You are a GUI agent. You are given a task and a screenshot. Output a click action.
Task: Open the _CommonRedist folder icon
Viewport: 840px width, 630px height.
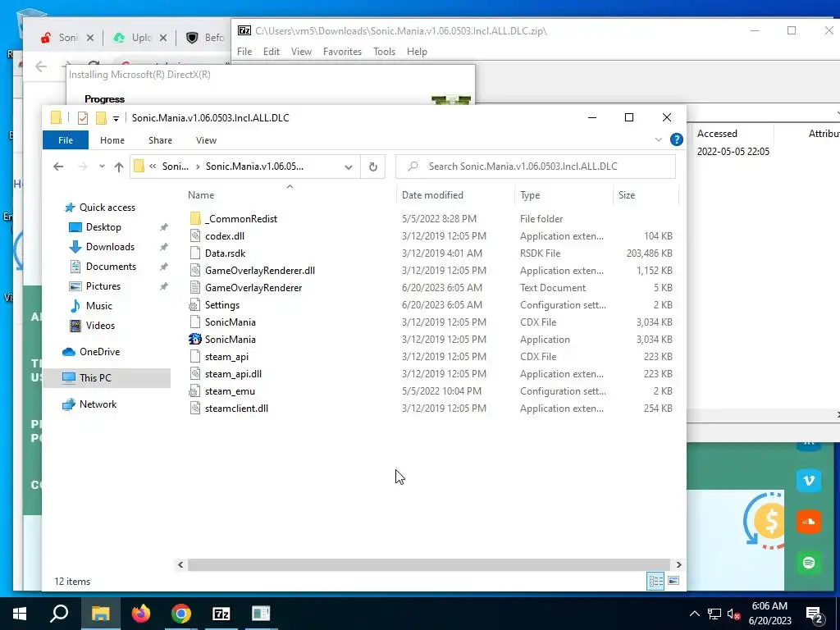(x=195, y=218)
